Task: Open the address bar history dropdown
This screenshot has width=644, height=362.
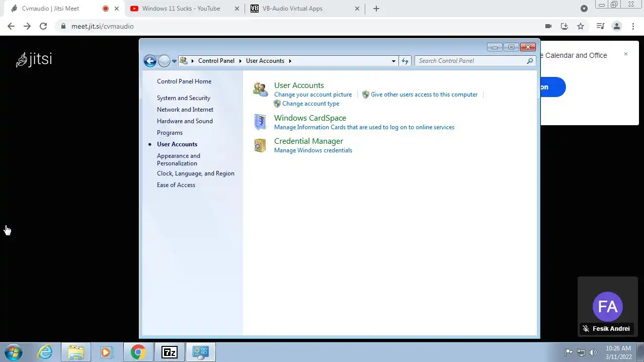Action: (x=393, y=61)
